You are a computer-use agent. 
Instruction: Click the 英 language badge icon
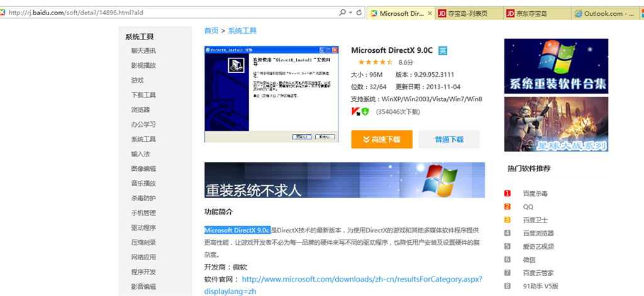(x=443, y=51)
